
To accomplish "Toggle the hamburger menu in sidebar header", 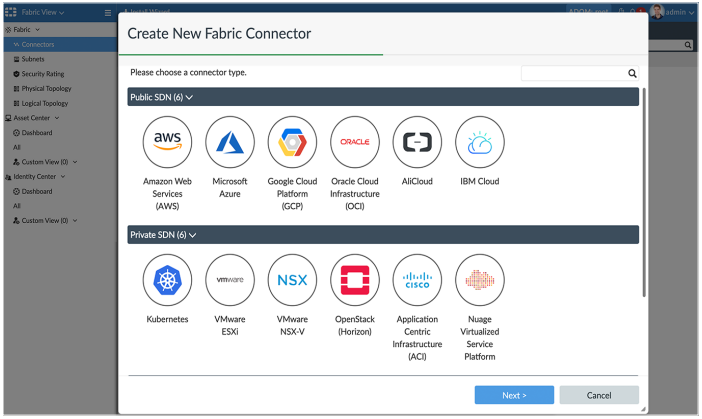I will 108,13.
